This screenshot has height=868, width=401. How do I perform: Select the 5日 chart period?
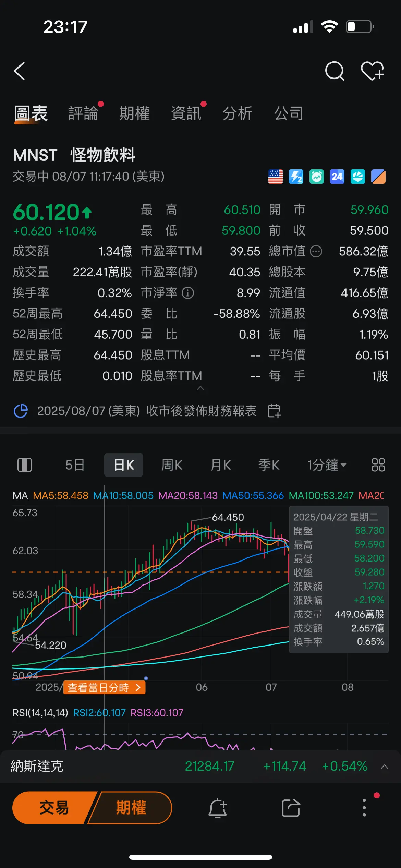(75, 465)
